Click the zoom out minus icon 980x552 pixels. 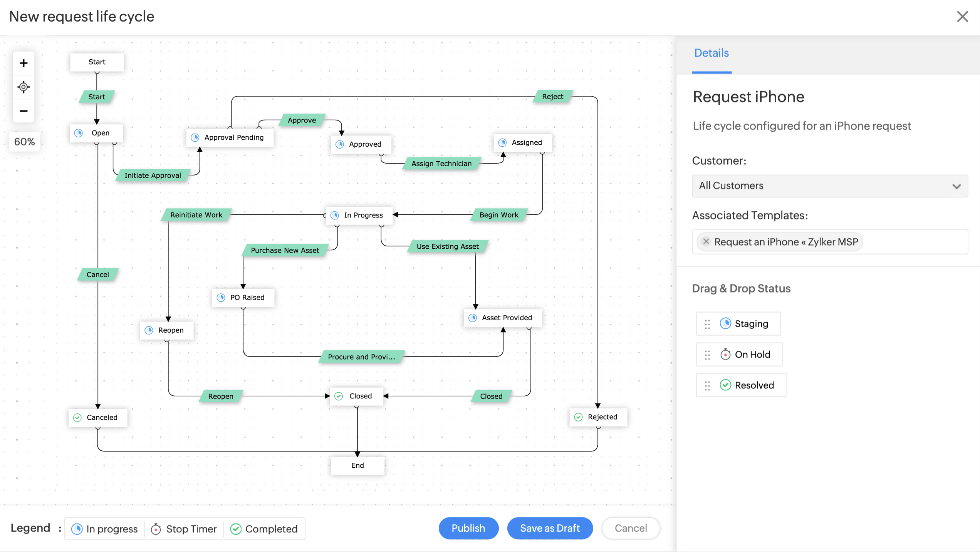[x=23, y=111]
